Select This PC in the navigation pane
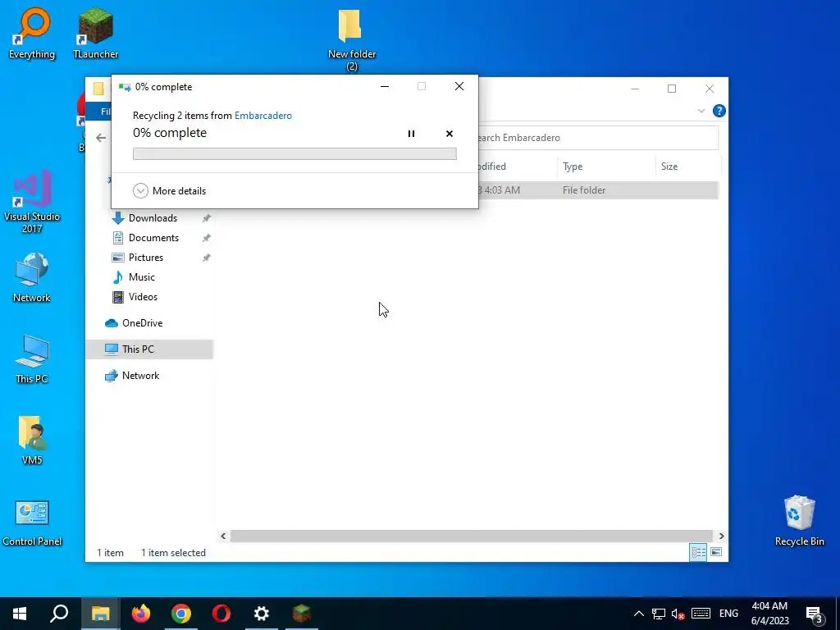 149,349
